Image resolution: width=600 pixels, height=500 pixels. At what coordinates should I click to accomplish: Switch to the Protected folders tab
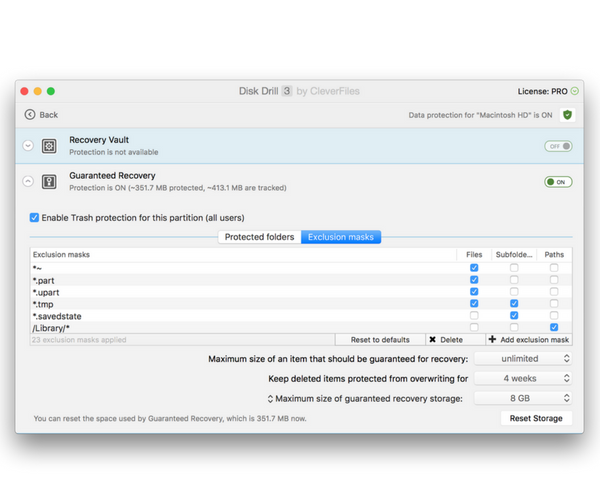259,237
